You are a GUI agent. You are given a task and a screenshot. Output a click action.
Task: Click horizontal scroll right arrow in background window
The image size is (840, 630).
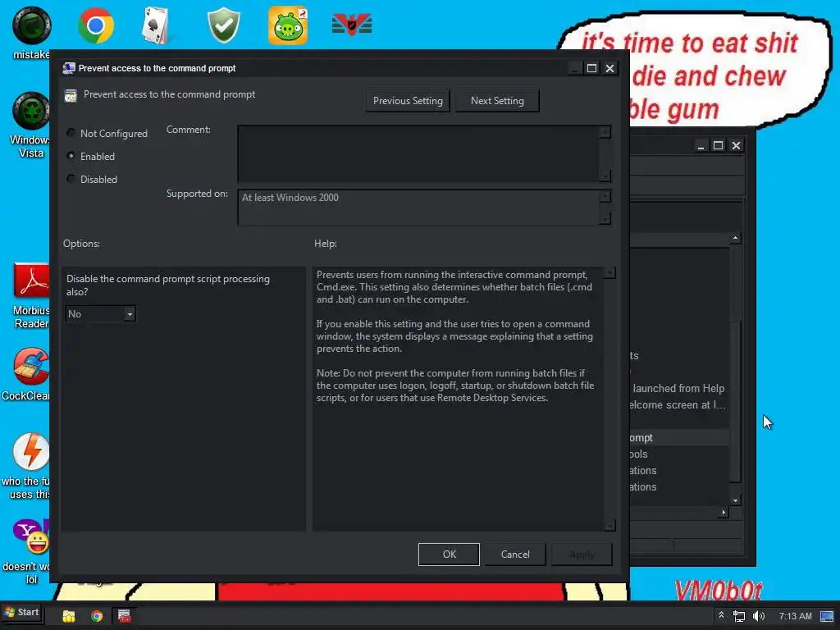[724, 513]
